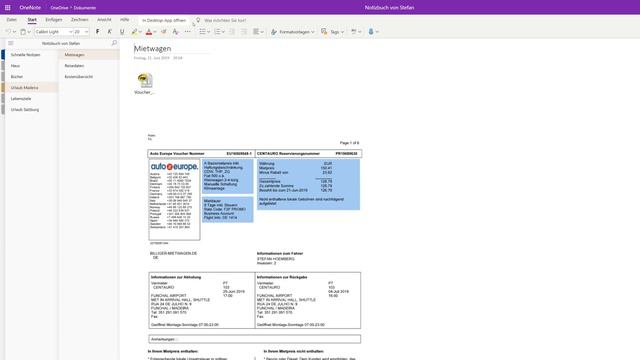Click the lightbulb tell-me icon
The width and height of the screenshot is (640, 360).
click(x=198, y=20)
